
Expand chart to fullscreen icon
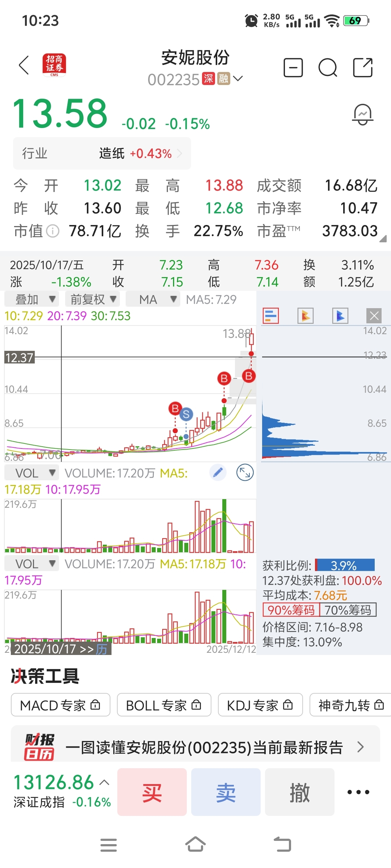point(245,472)
